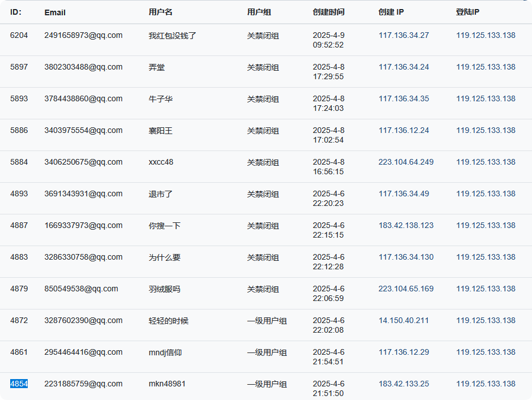Image resolution: width=532 pixels, height=400 pixels.
Task: Click username 退市了
Action: point(161,194)
